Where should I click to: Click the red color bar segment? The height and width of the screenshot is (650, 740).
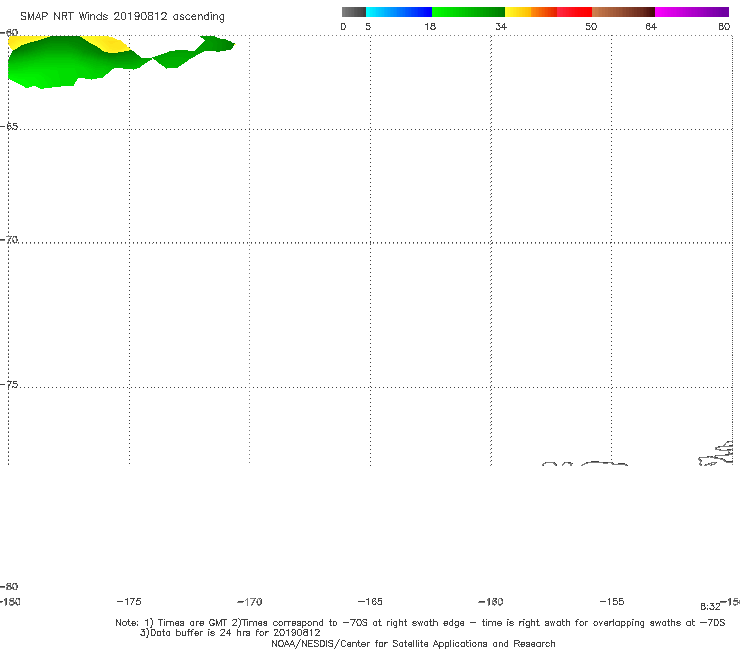coord(574,12)
